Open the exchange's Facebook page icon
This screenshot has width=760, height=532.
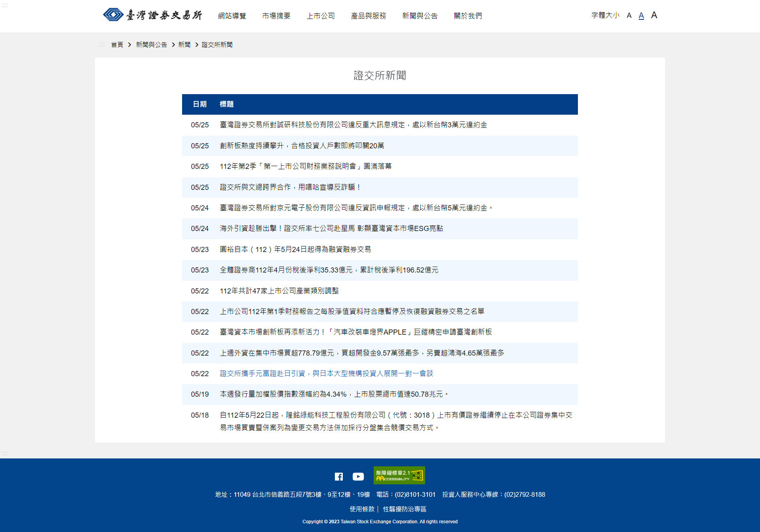[339, 476]
